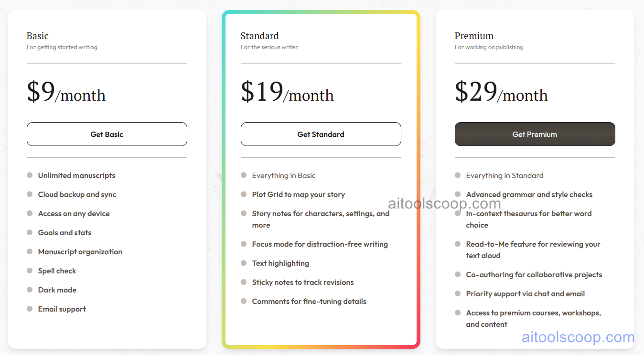Click the bullet beside Priority support feature

pyautogui.click(x=457, y=293)
